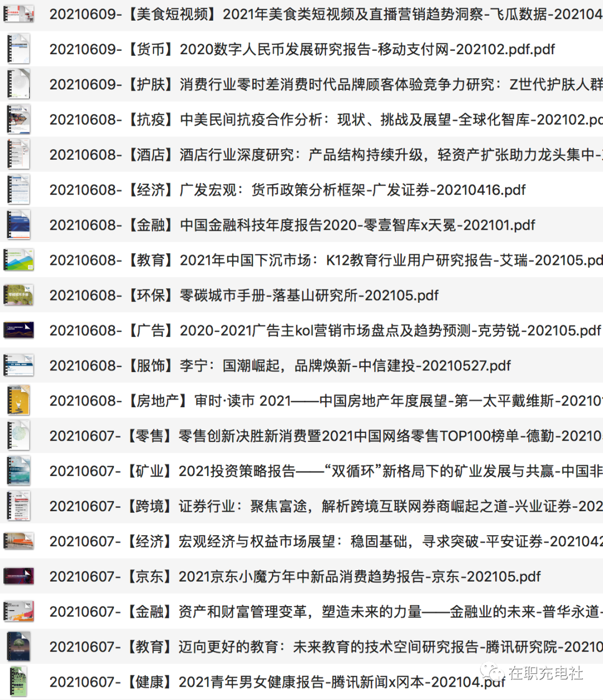Select the PDF icon beside 抗疫 file
The image size is (603, 700).
pyautogui.click(x=18, y=120)
